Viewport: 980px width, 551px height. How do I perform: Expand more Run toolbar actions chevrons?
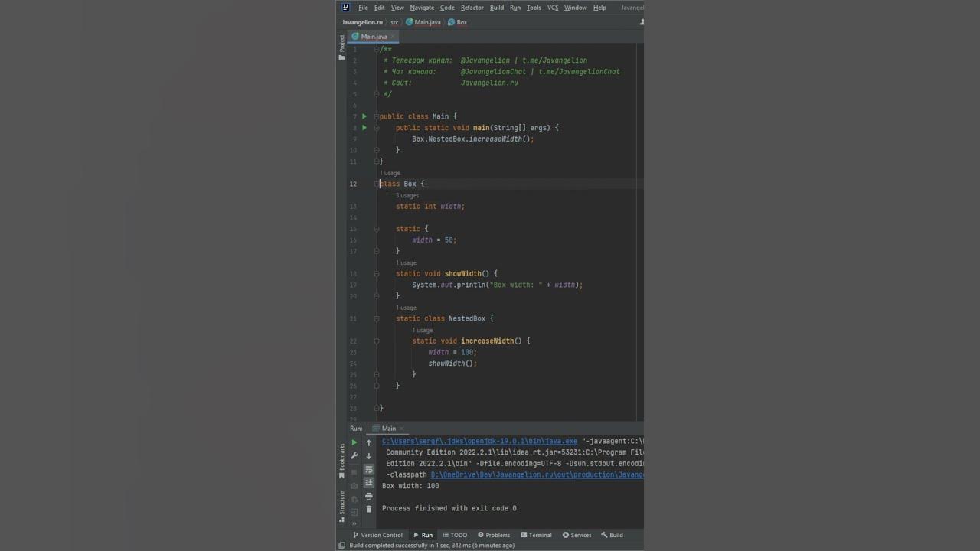pyautogui.click(x=354, y=524)
